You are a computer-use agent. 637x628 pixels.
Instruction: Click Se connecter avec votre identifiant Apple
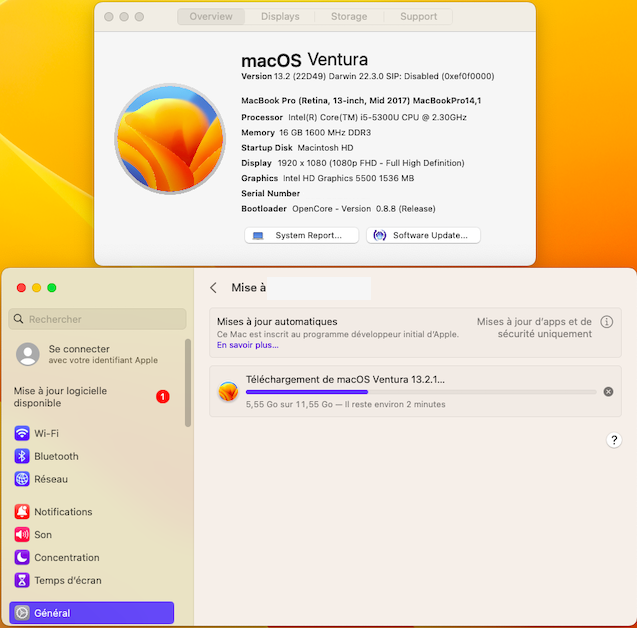tap(103, 354)
